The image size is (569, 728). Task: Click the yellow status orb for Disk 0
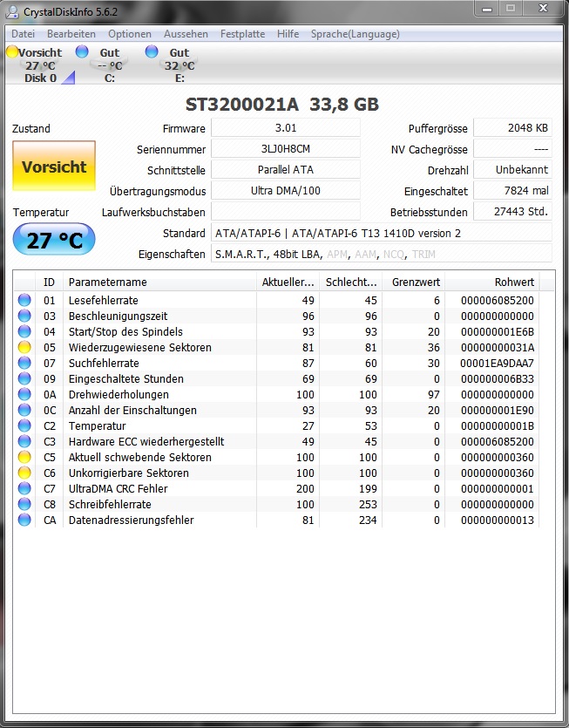pyautogui.click(x=12, y=51)
